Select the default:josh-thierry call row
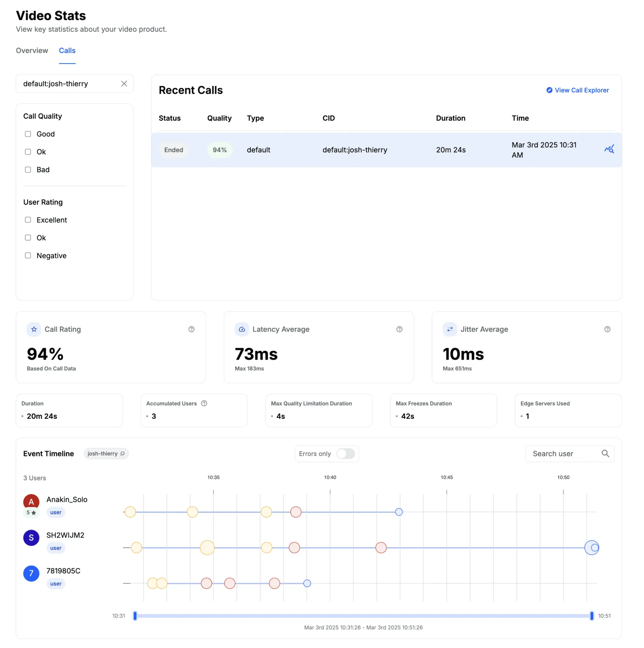Screen dimensions: 644x648 point(354,150)
